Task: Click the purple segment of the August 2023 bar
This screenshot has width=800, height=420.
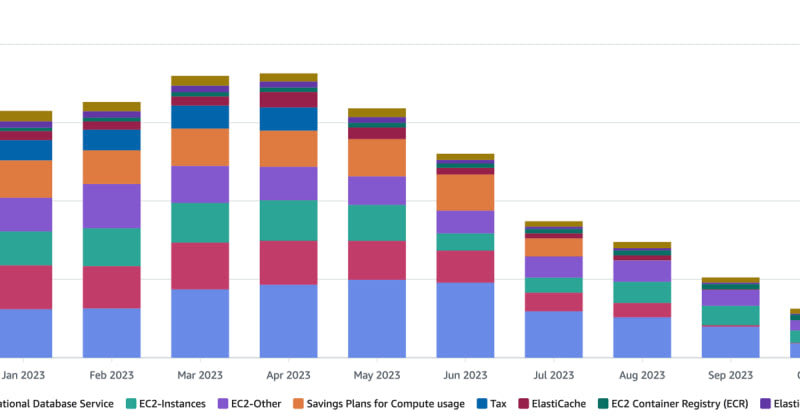Action: [642, 270]
